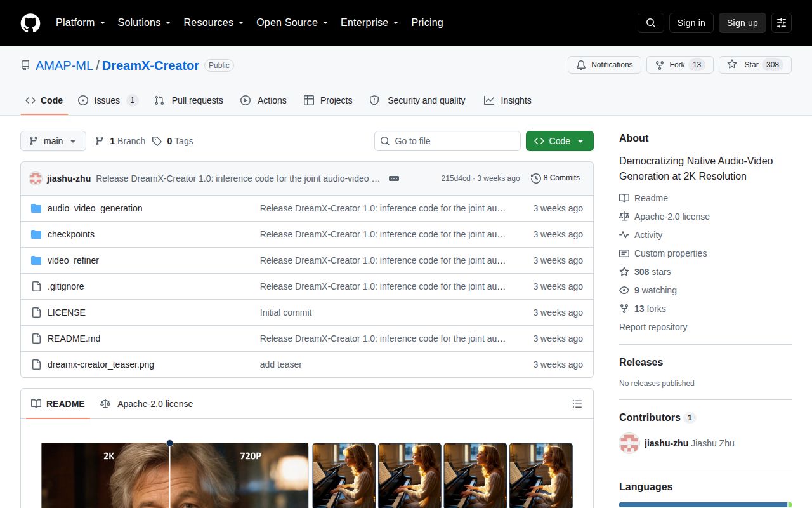Expand the Platform menu
The width and height of the screenshot is (812, 508).
tap(80, 23)
